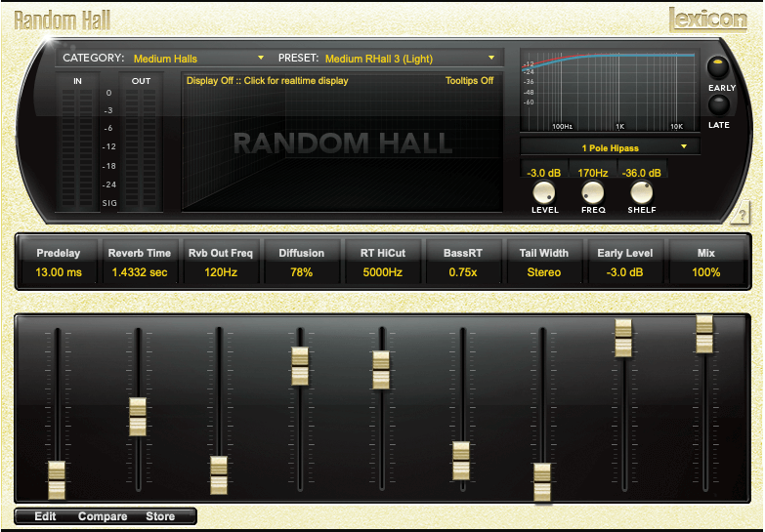
Task: Click the FREQ knob
Action: (593, 192)
